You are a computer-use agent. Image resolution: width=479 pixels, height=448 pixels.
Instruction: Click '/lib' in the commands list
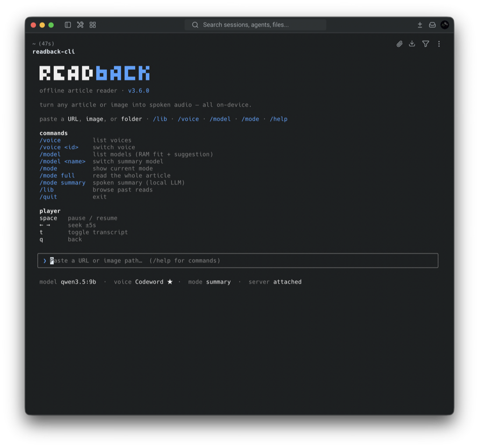(x=46, y=190)
